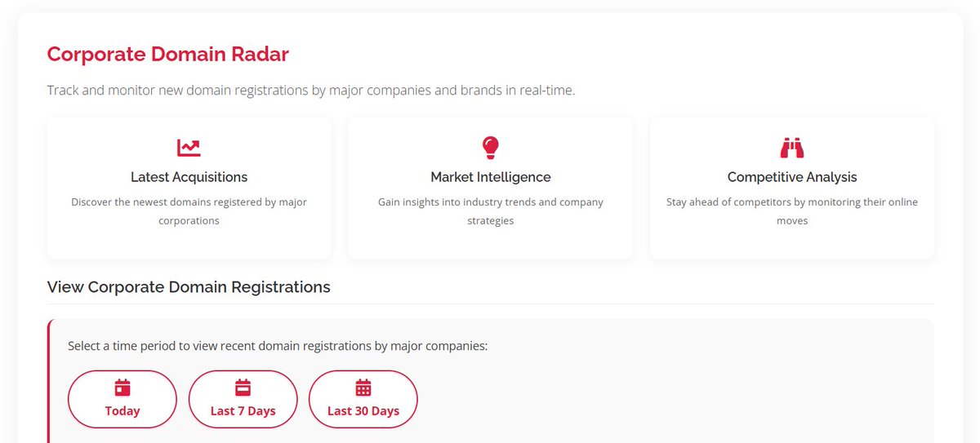The width and height of the screenshot is (980, 443).
Task: Open the Market Intelligence card heading
Action: click(x=491, y=177)
